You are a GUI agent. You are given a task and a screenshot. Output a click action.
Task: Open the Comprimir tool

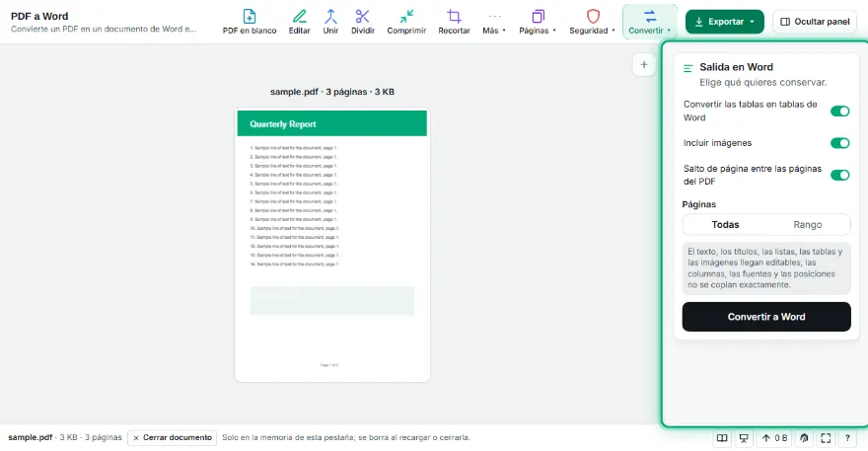pos(406,22)
